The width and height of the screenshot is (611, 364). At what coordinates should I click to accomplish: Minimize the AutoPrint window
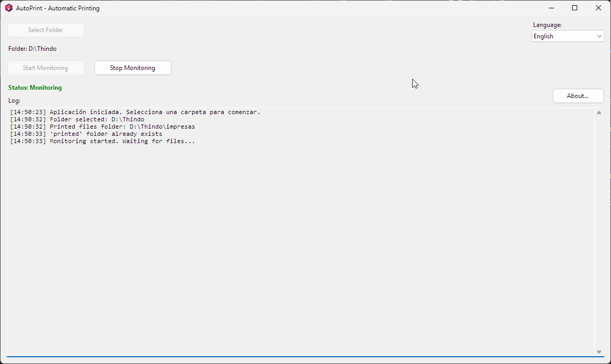[551, 8]
